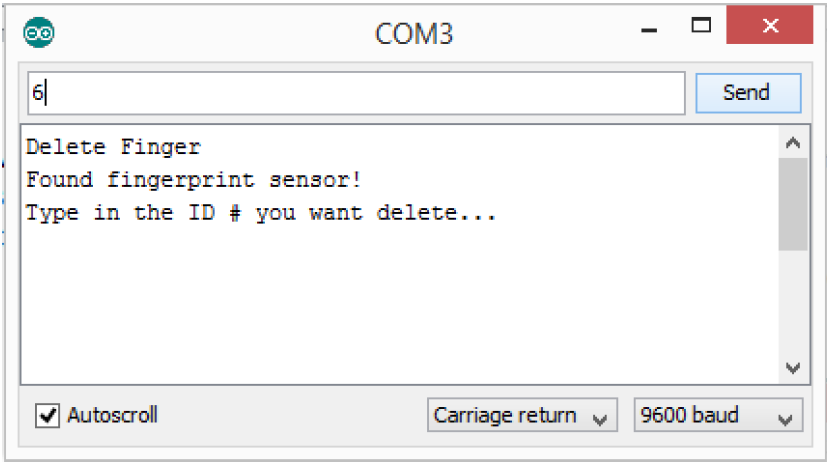Click the COM3 window title text
827x465 pixels.
pos(414,34)
